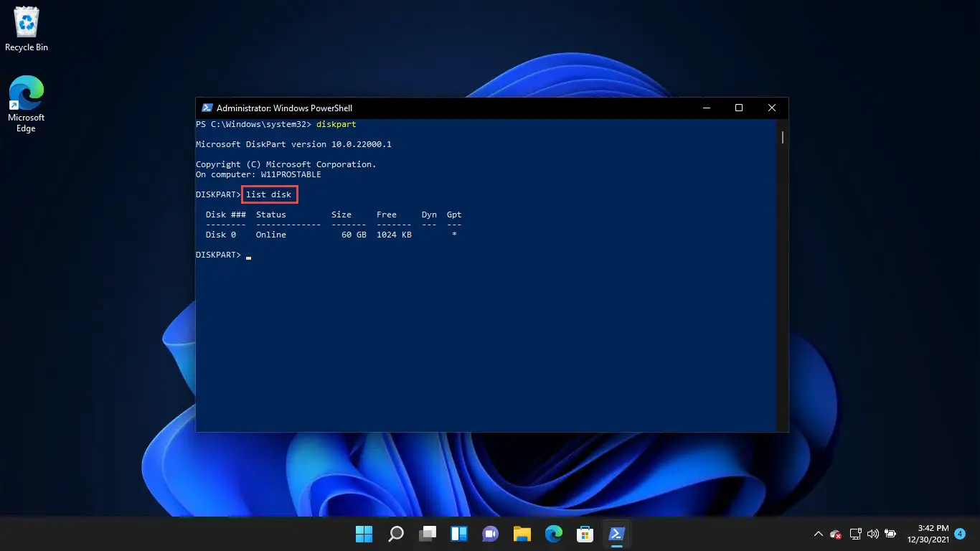Open the clock showing 3:42 PM

click(927, 534)
